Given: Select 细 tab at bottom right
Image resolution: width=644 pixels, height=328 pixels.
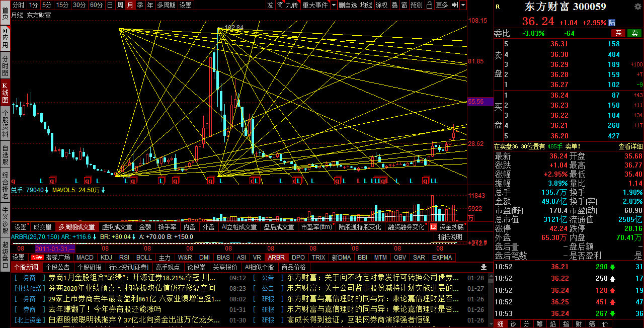Looking at the screenshot, I should (501, 323).
